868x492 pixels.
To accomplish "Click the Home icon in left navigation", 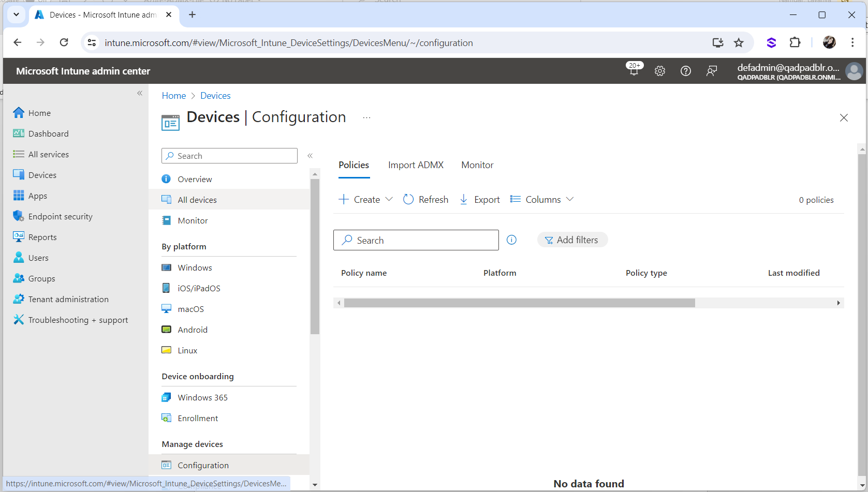I will click(19, 113).
